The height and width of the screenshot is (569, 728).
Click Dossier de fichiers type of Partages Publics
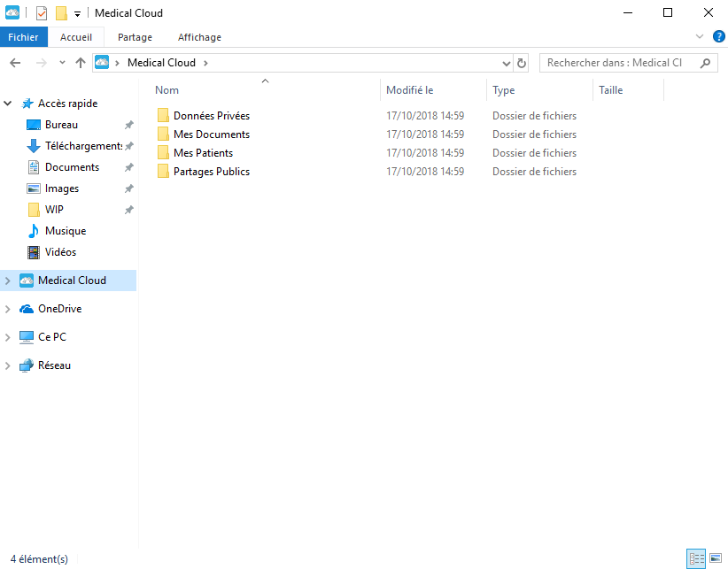[534, 172]
